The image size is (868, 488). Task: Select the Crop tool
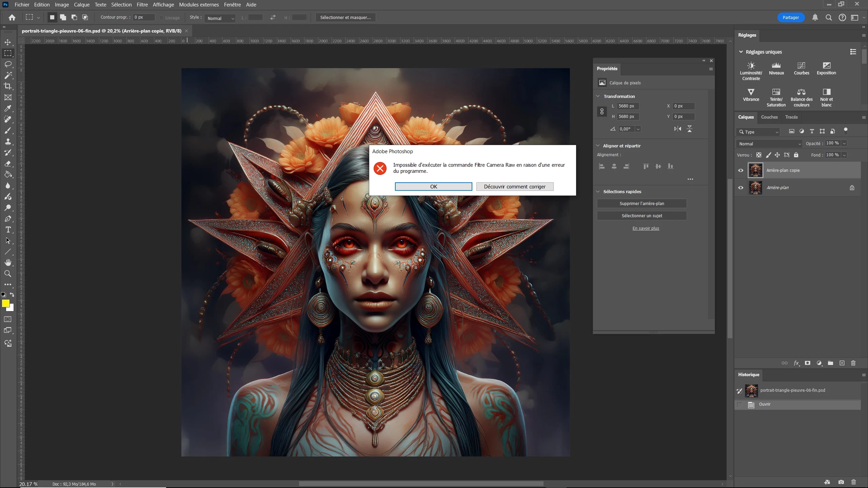8,86
